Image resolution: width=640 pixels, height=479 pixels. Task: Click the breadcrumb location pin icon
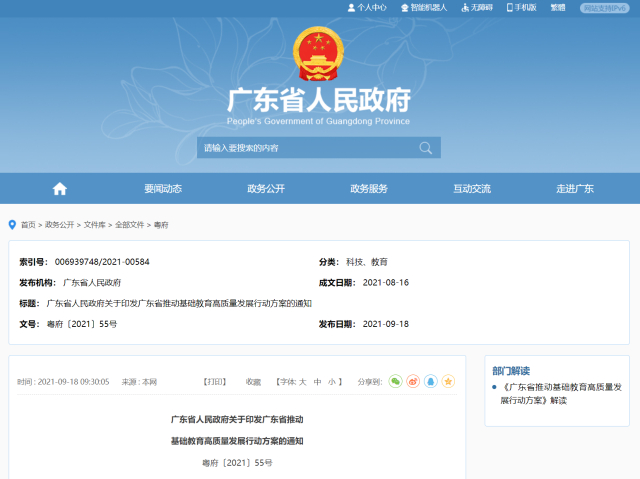(x=12, y=225)
